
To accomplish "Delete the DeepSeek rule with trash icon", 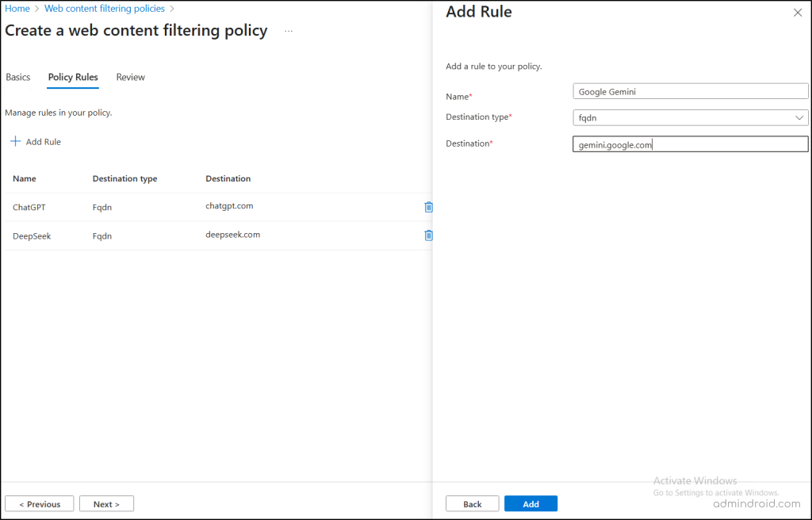I will point(428,235).
